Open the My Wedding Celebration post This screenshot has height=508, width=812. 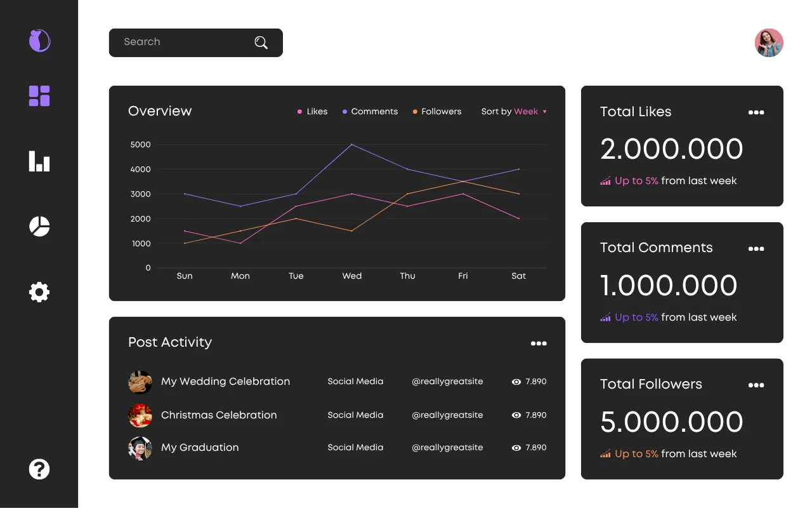click(x=225, y=382)
